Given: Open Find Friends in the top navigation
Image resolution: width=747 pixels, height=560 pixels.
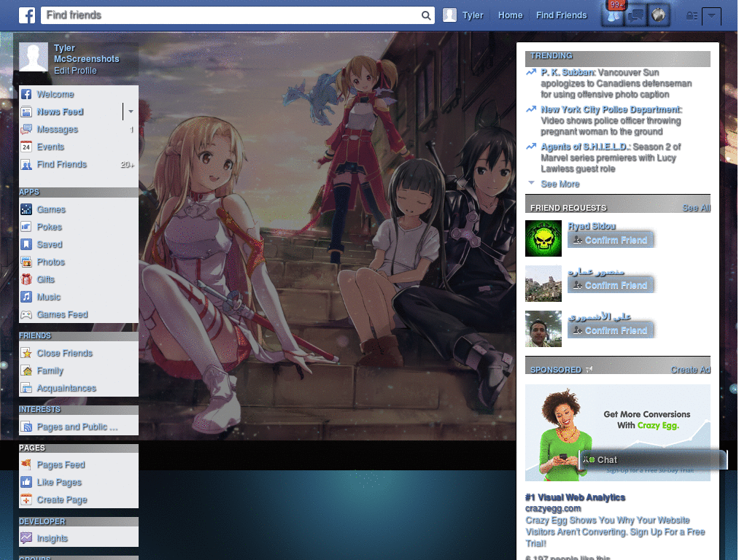Looking at the screenshot, I should (561, 16).
